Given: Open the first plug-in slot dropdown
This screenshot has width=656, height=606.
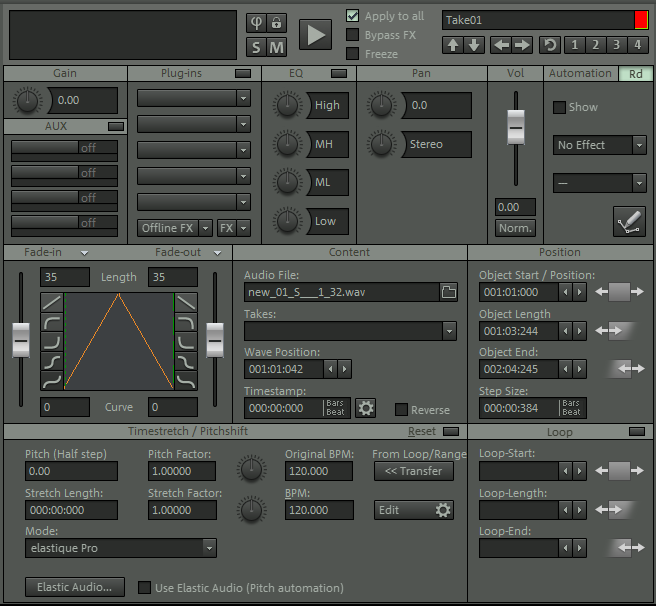Looking at the screenshot, I should (243, 99).
